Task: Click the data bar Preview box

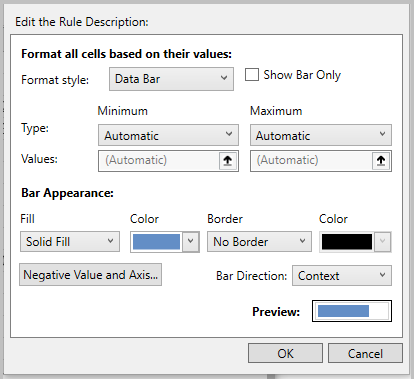Action: pyautogui.click(x=352, y=311)
